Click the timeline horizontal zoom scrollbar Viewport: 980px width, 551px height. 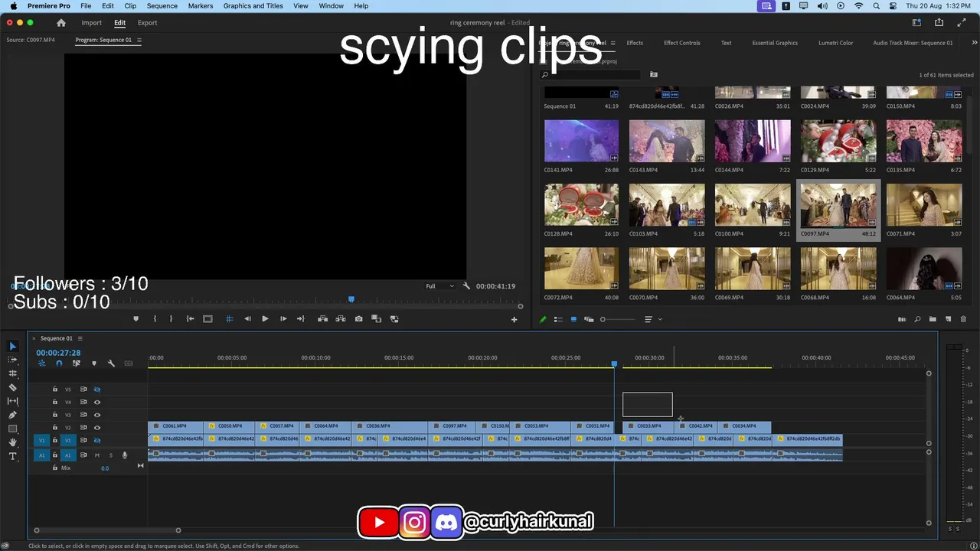click(x=107, y=530)
